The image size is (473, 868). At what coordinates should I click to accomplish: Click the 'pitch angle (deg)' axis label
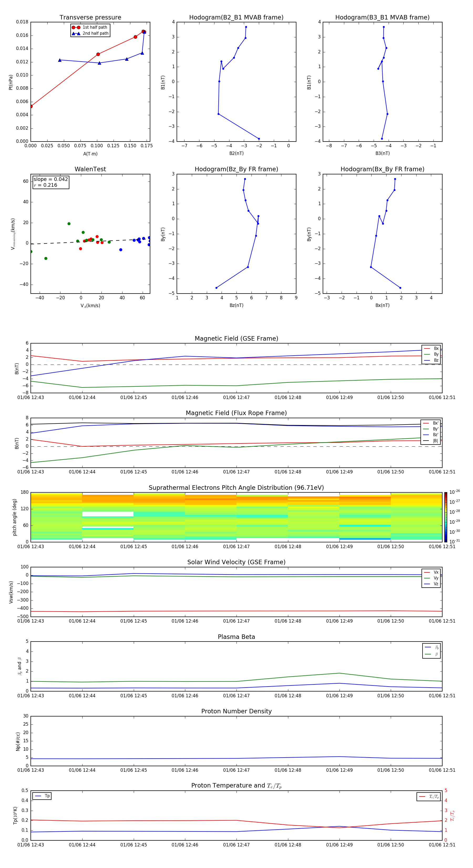pyautogui.click(x=14, y=517)
